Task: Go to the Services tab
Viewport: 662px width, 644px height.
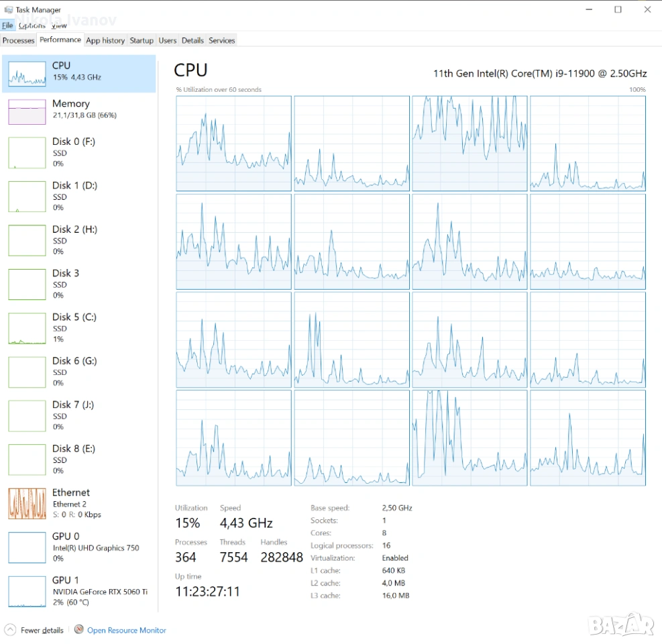Action: pyautogui.click(x=221, y=40)
